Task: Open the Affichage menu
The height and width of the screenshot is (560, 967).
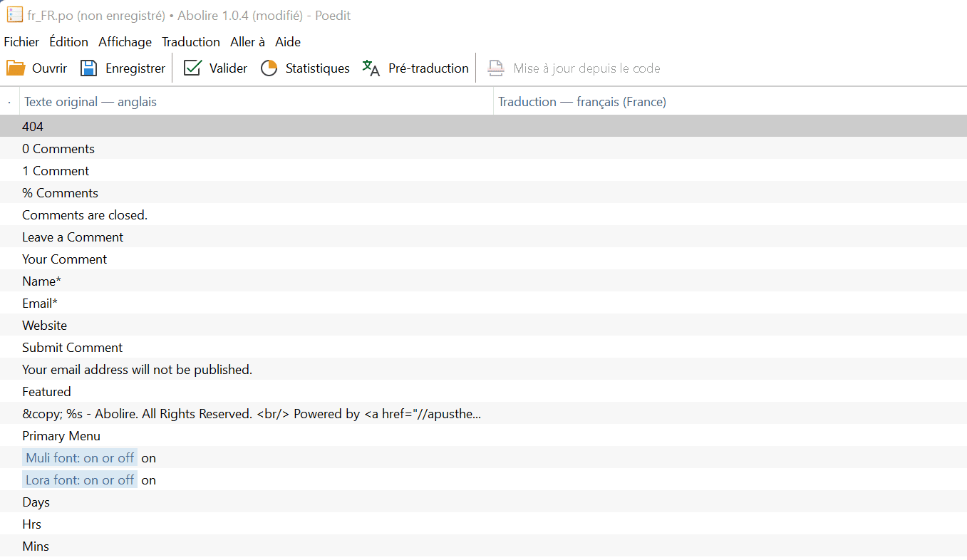Action: coord(125,42)
